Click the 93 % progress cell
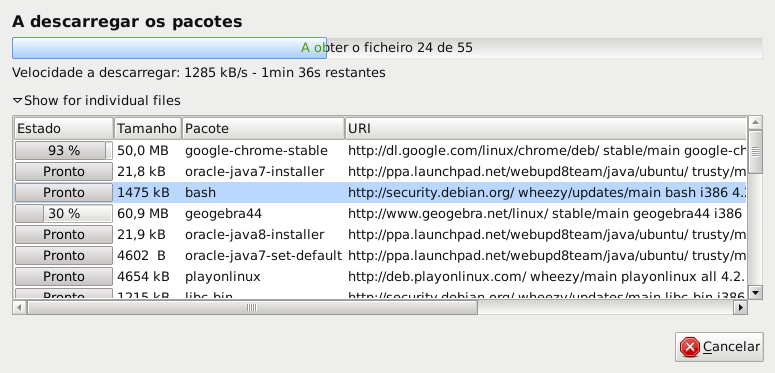The height and width of the screenshot is (373, 775). (x=64, y=151)
